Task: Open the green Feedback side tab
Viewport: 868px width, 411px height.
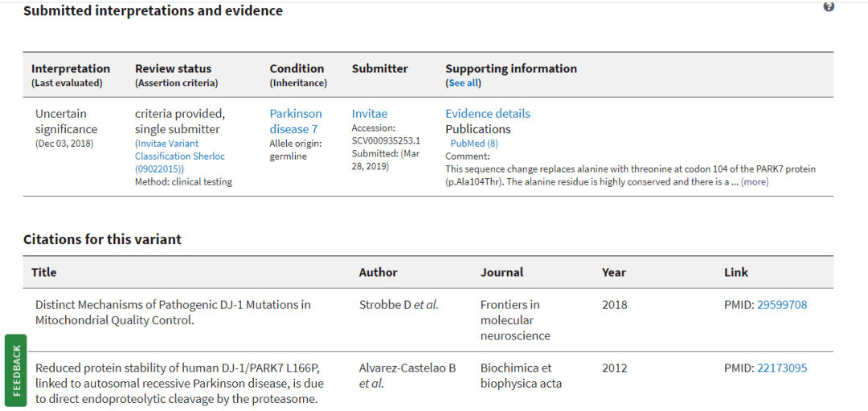Action: tap(16, 370)
